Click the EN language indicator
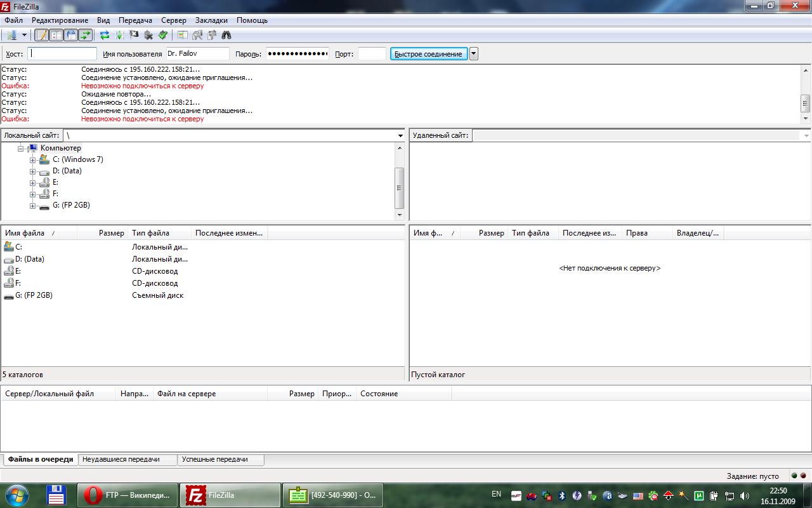Image resolution: width=812 pixels, height=508 pixels. [496, 494]
